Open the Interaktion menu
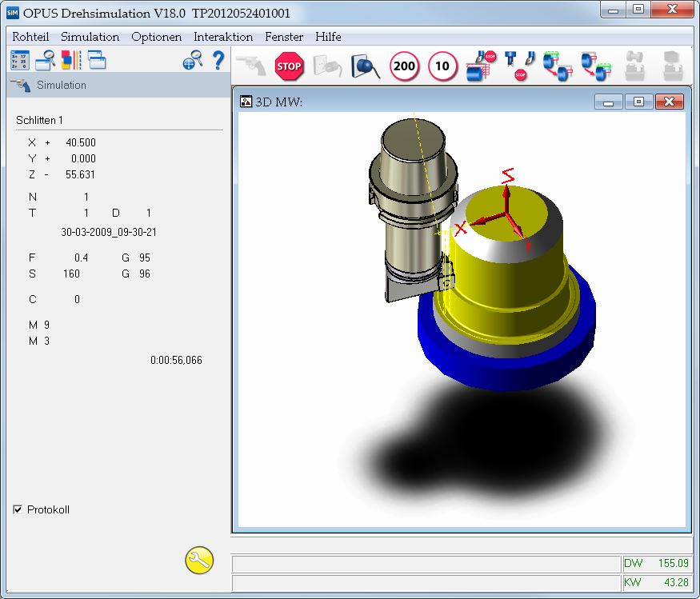 pos(223,37)
